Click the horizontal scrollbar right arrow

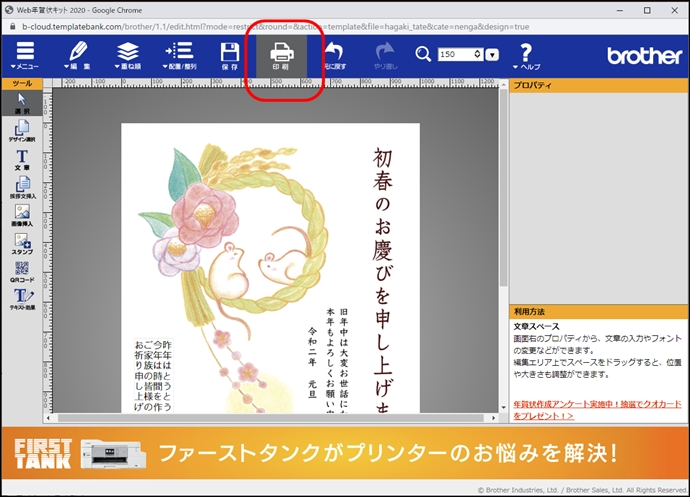click(494, 418)
